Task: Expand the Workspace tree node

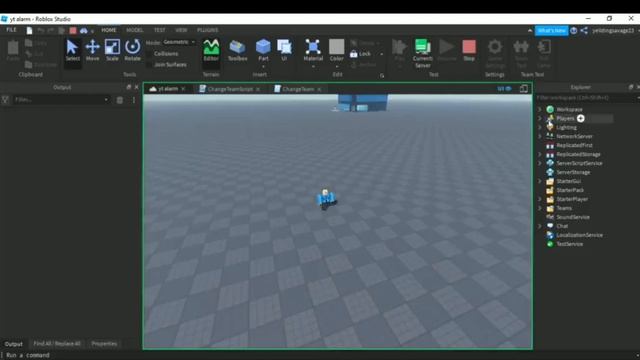Action: [540, 109]
